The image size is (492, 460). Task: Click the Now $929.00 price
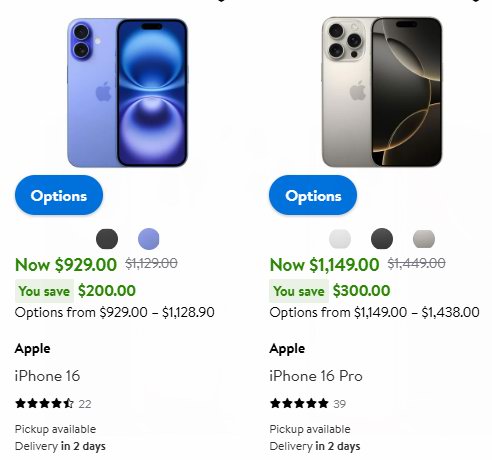(66, 265)
